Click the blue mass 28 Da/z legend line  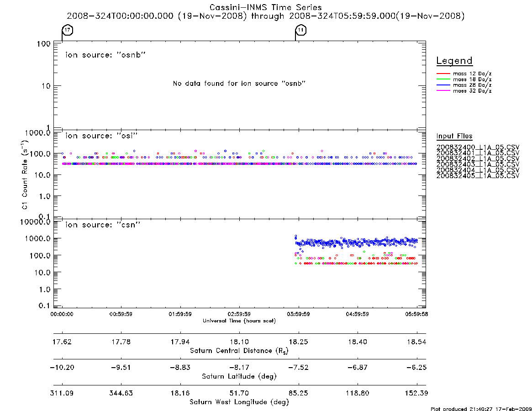443,85
